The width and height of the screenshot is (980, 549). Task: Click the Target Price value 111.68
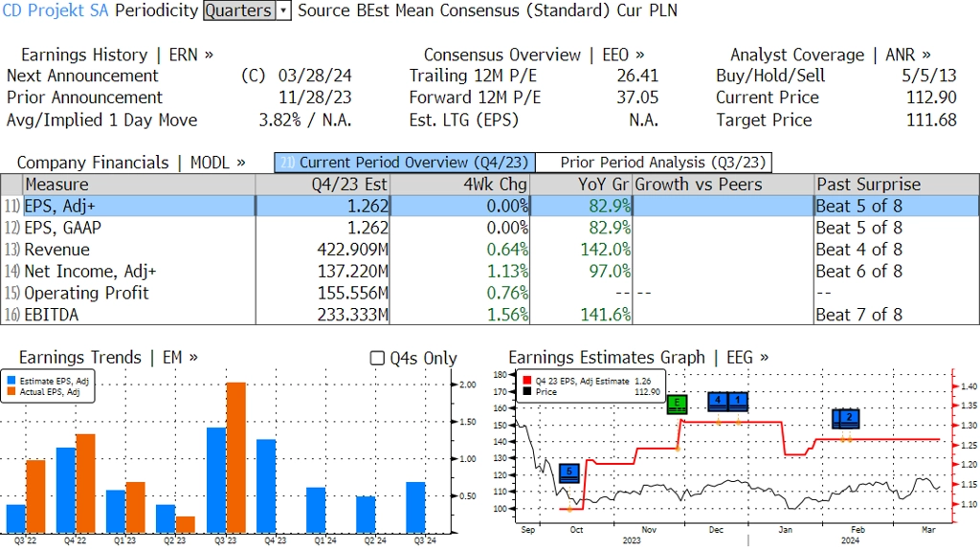(x=931, y=120)
